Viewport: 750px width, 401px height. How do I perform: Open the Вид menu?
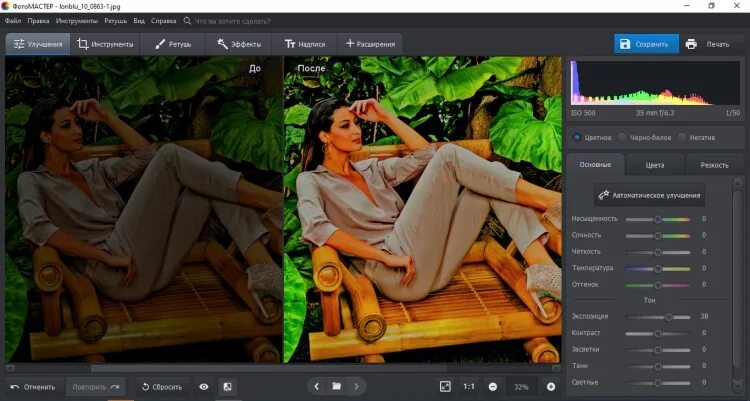(139, 21)
